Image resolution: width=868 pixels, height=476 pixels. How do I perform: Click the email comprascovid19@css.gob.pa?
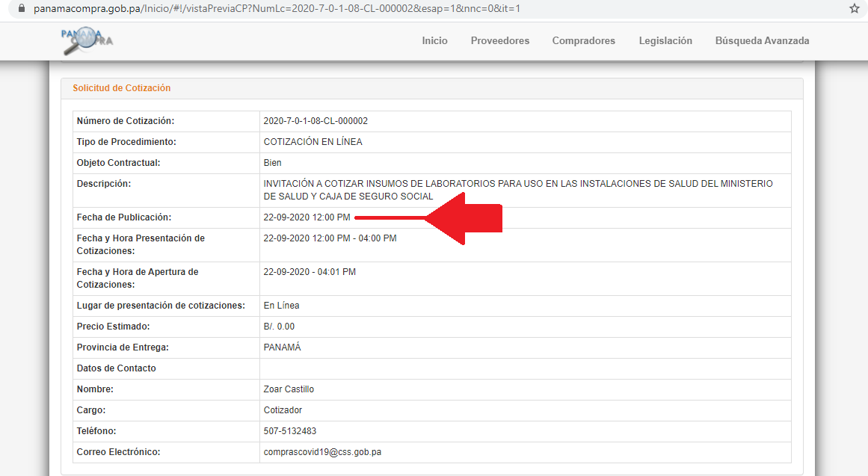click(x=322, y=452)
